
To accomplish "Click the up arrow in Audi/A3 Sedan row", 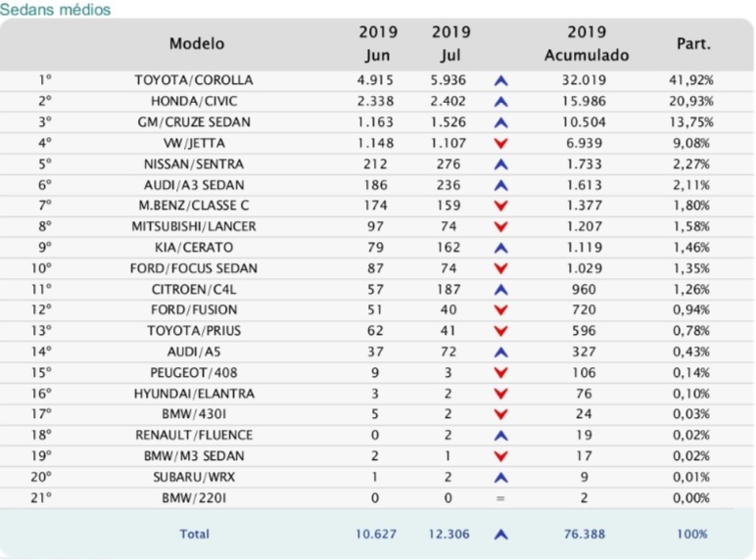I will (x=501, y=185).
